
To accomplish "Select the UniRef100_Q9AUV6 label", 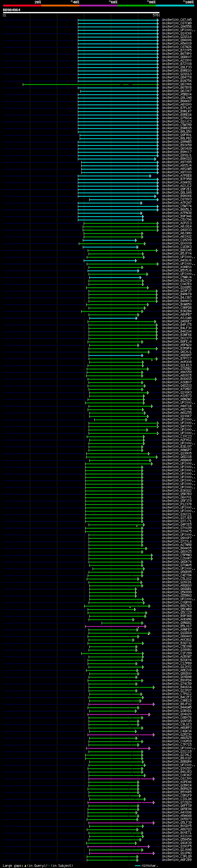I will [177, 40].
